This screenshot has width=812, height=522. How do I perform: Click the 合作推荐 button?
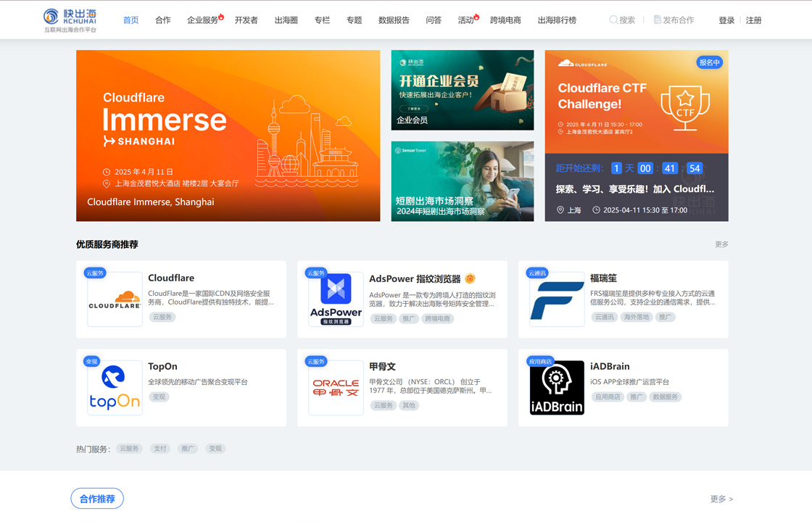point(97,499)
